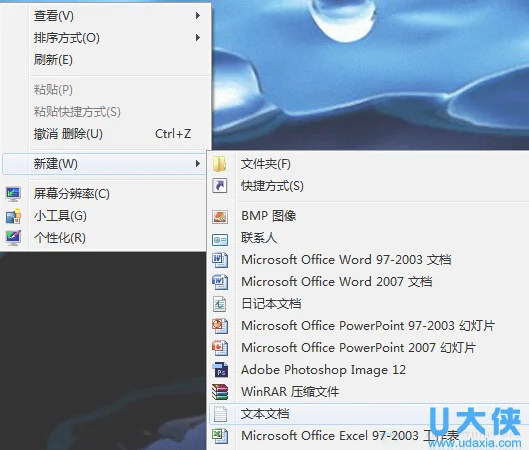Click the BMP 图像 paint icon
The image size is (529, 450).
[x=220, y=216]
